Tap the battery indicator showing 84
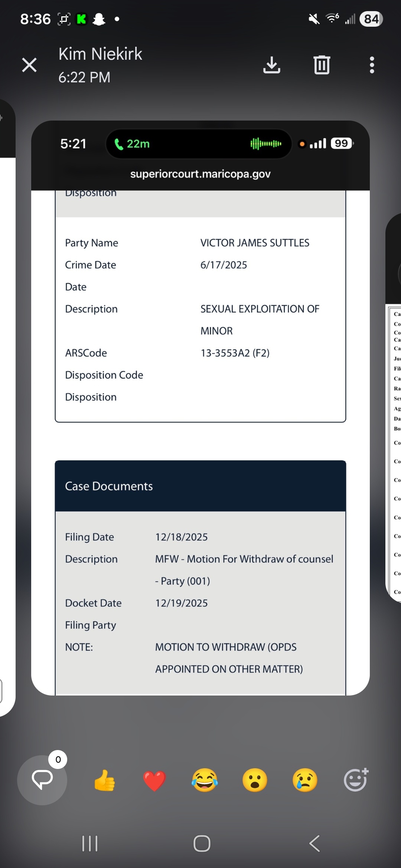Viewport: 401px width, 868px height. [x=371, y=19]
